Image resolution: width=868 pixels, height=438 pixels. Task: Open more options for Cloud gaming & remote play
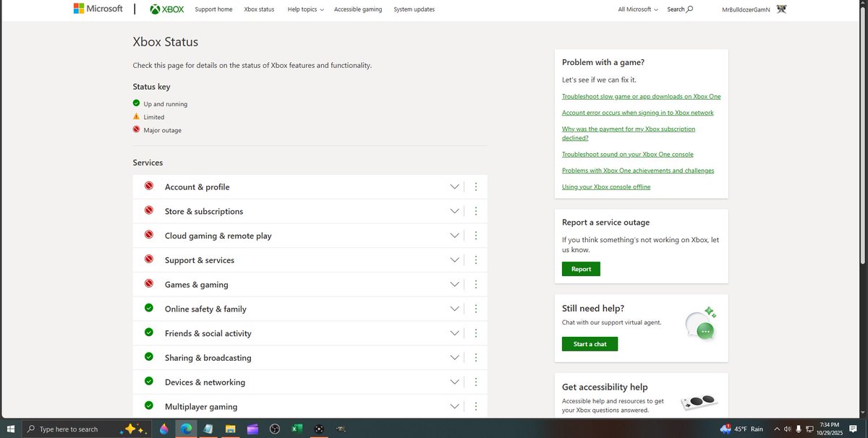[476, 236]
